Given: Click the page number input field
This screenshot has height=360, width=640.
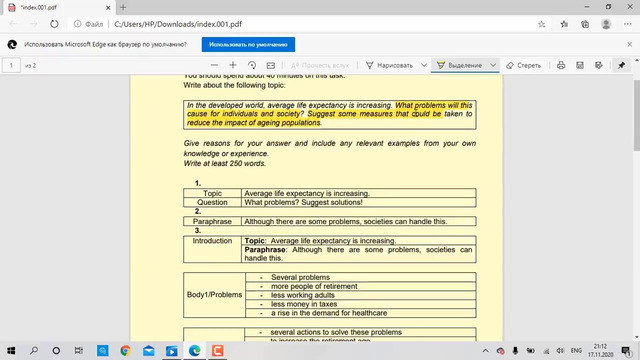Looking at the screenshot, I should (11, 65).
